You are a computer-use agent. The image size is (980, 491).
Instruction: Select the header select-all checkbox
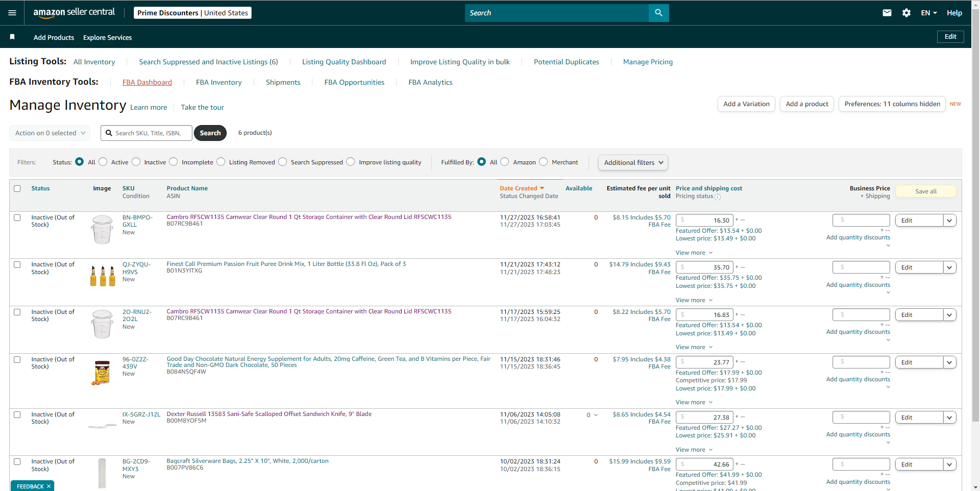(x=17, y=189)
